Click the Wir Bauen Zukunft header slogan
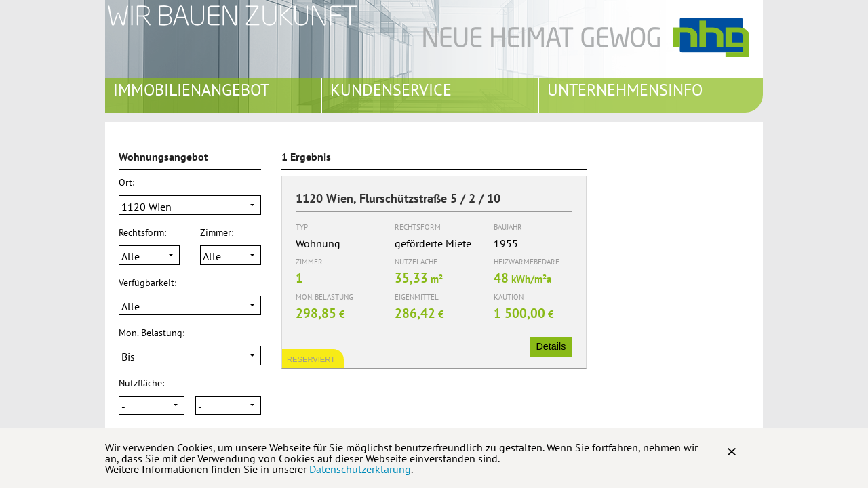This screenshot has height=488, width=868. tap(232, 16)
